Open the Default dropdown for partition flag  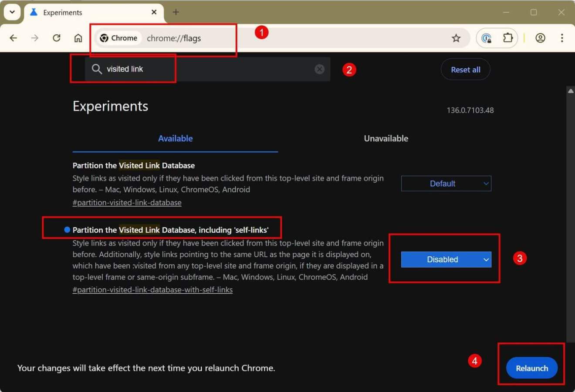click(x=446, y=183)
